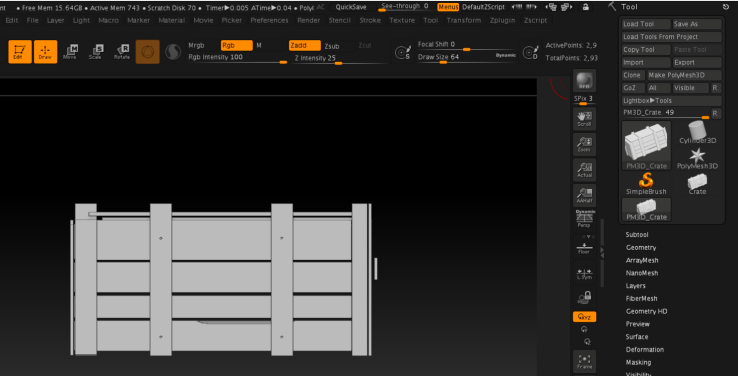738x376 pixels.
Task: Expand the Surface sub-palette
Action: click(636, 336)
